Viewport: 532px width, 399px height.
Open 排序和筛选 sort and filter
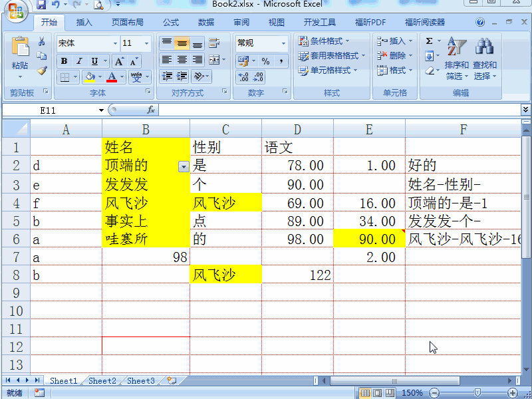(456, 59)
